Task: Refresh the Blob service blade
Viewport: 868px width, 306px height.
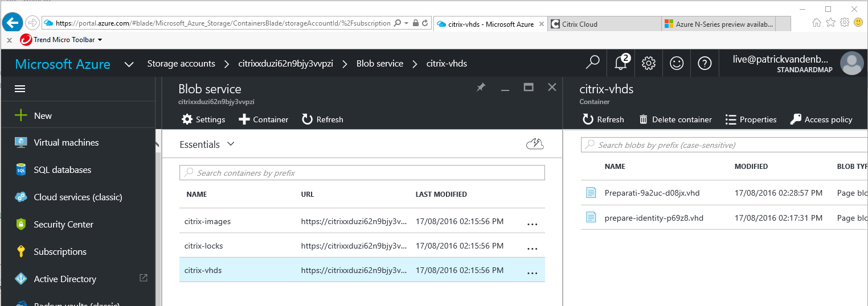Action: pos(322,119)
